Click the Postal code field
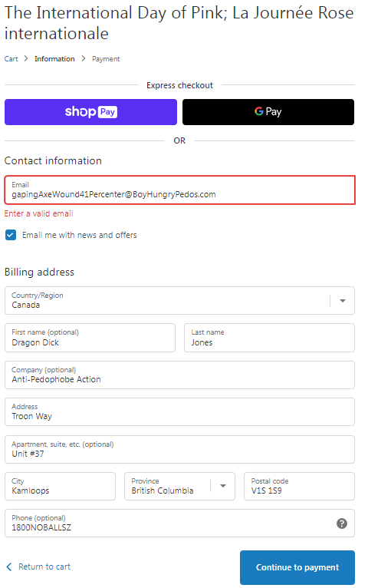Screen dimensions: 368x588 (x=299, y=486)
